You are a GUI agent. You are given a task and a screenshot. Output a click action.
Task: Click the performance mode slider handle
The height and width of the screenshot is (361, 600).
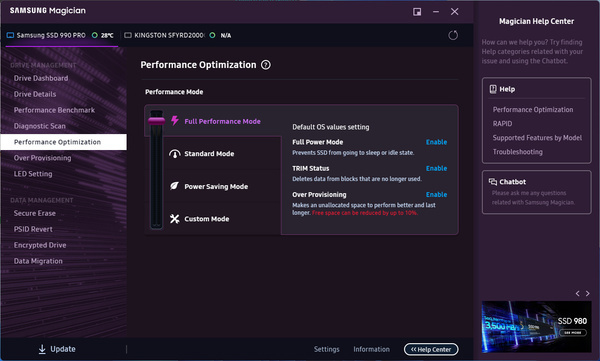coord(157,121)
